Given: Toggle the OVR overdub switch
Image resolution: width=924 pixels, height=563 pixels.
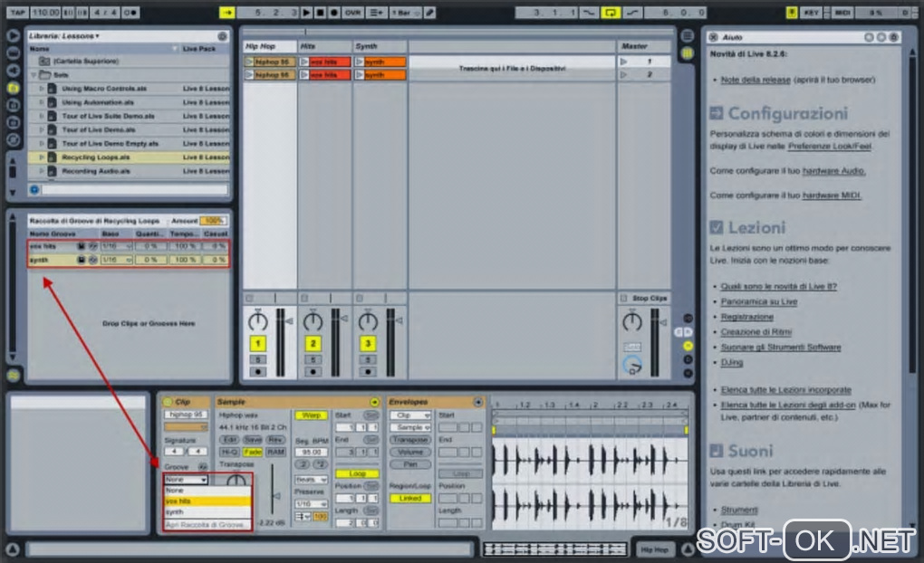Looking at the screenshot, I should point(352,12).
